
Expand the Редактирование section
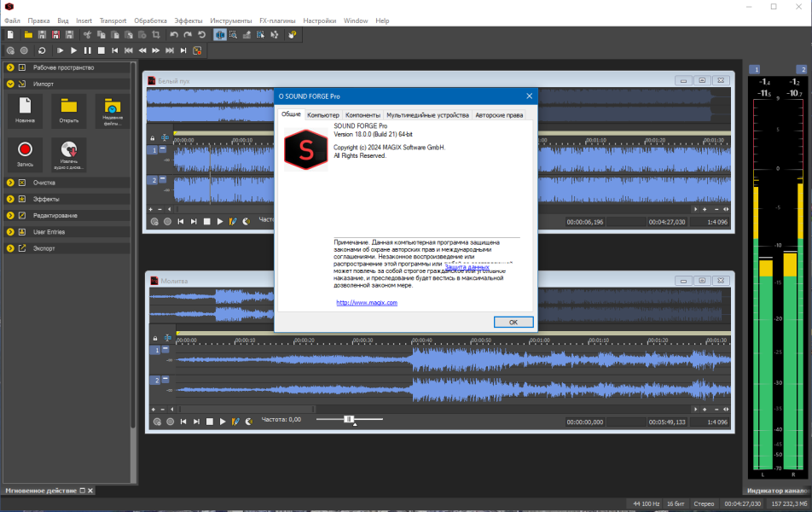[10, 215]
